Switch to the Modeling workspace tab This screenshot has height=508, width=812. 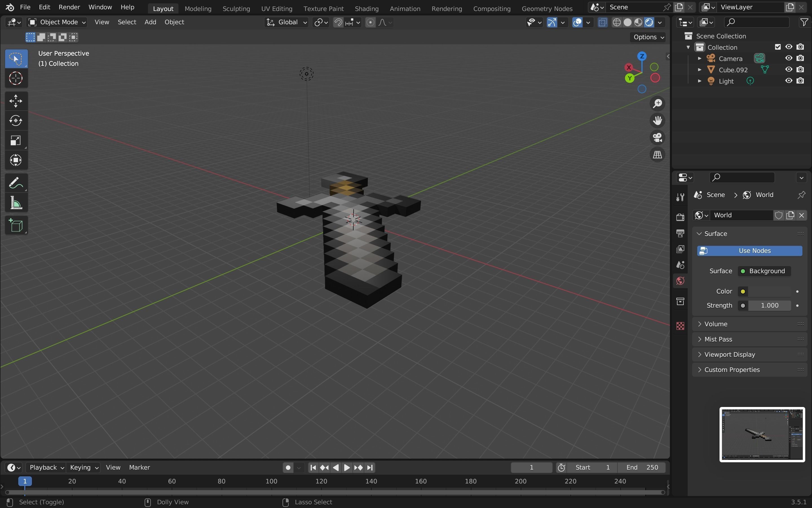coord(198,9)
